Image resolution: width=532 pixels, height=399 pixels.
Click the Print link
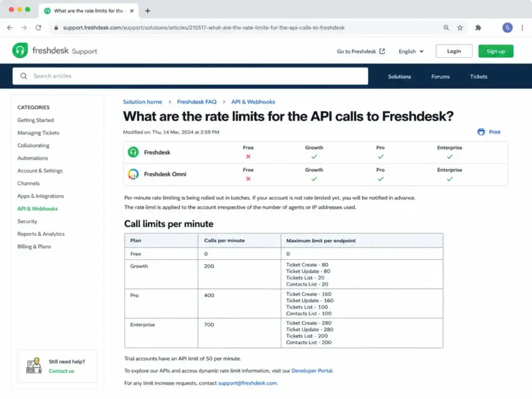point(495,132)
